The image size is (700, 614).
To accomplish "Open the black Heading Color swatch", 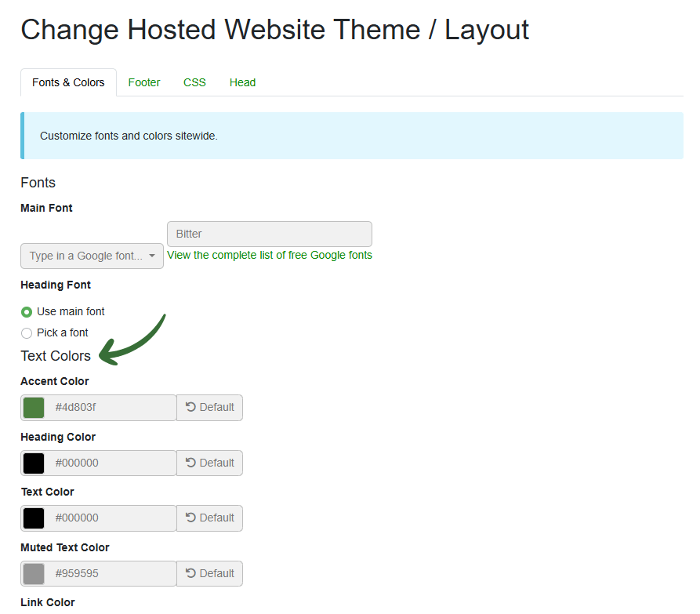I will (34, 463).
